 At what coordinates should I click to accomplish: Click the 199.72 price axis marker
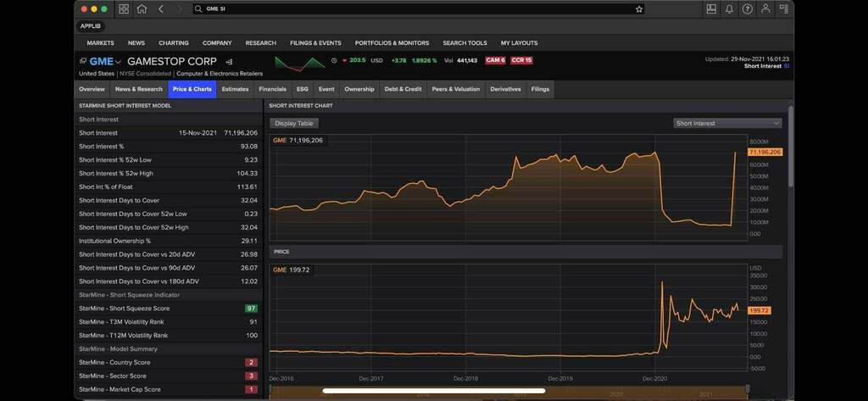click(x=759, y=311)
